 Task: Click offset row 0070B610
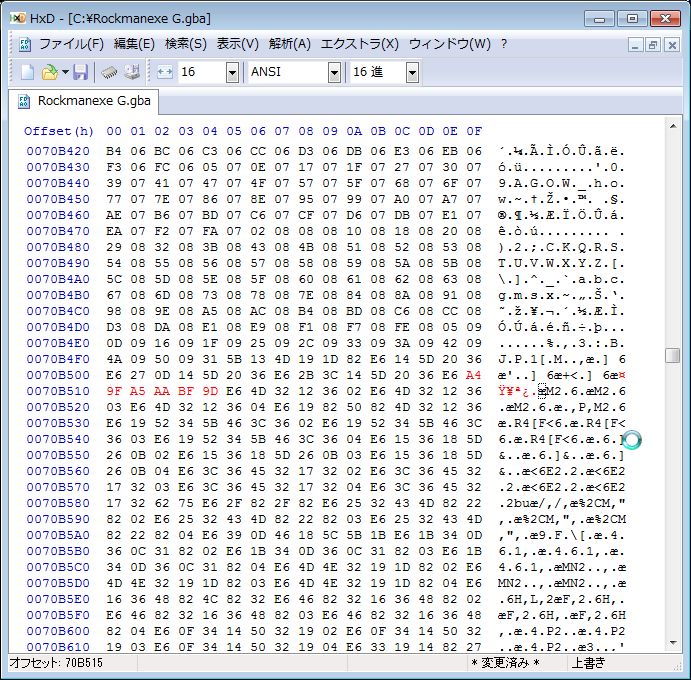(x=58, y=647)
